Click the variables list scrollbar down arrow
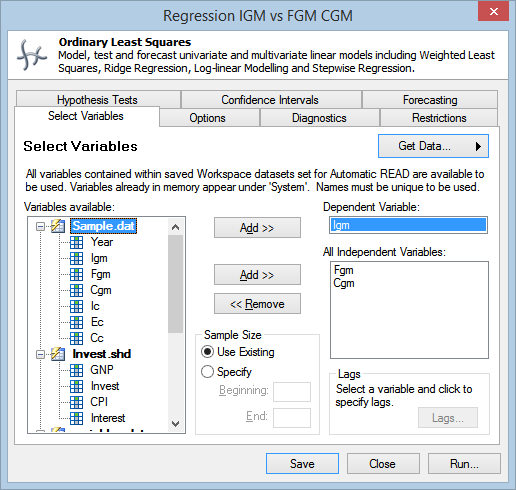 pyautogui.click(x=175, y=424)
